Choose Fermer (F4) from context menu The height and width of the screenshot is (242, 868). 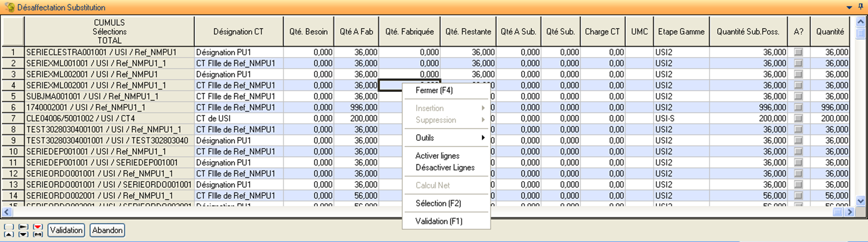point(434,91)
